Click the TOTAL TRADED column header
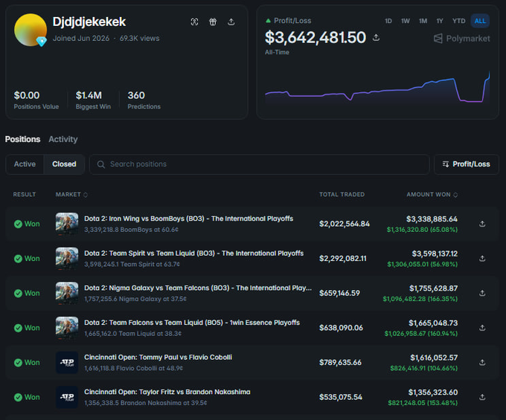 [342, 194]
